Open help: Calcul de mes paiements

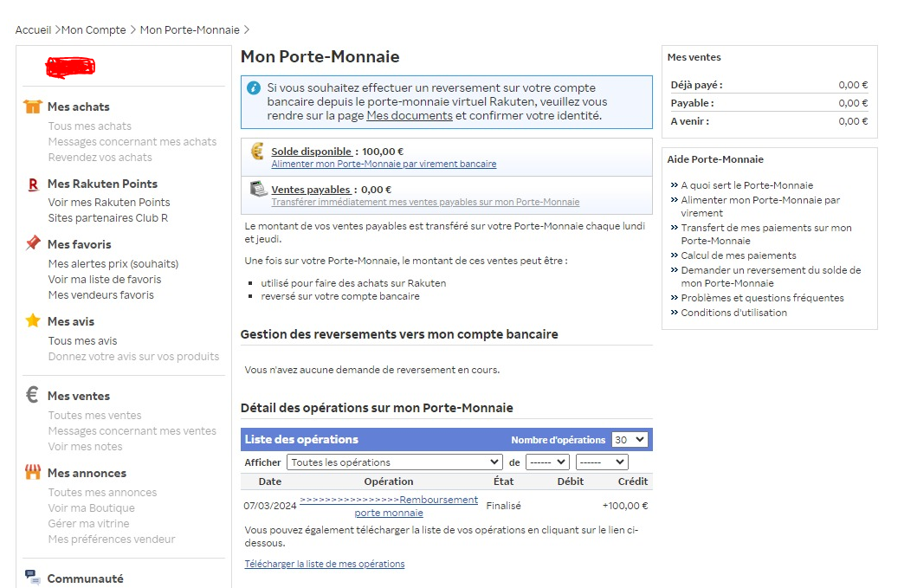pos(739,255)
